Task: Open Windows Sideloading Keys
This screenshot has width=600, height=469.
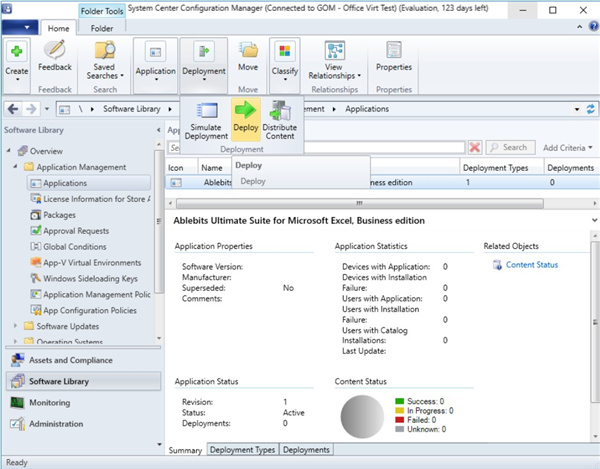Action: click(84, 278)
